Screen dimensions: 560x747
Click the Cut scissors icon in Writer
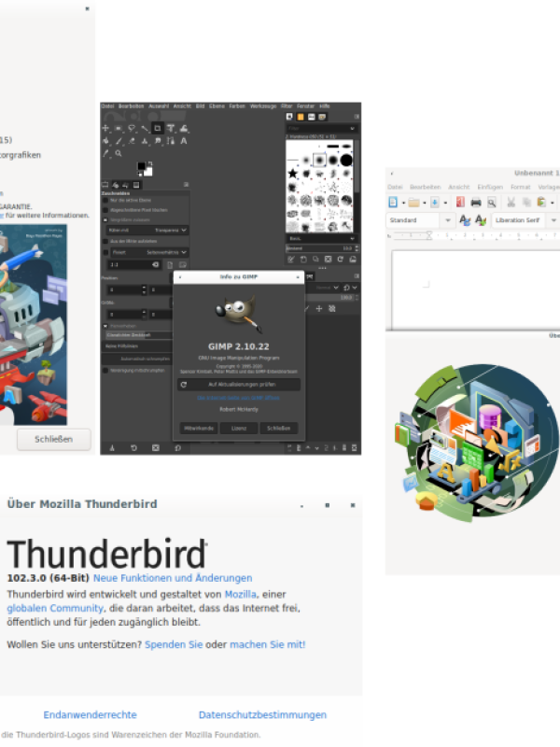coord(512,202)
